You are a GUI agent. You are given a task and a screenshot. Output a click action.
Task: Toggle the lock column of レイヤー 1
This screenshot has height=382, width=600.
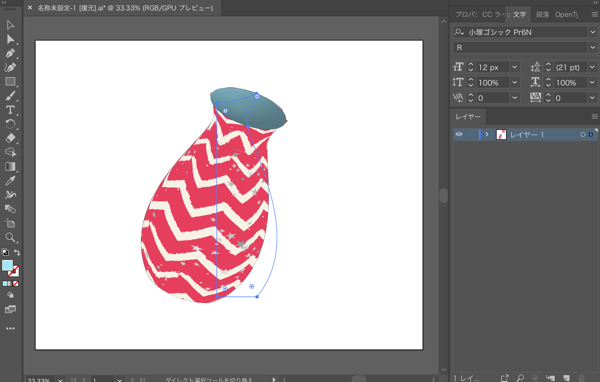coord(471,134)
